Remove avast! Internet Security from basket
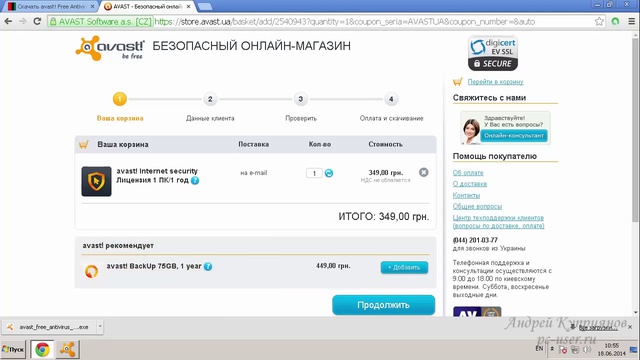Screen dimensions: 640x360 tap(424, 172)
